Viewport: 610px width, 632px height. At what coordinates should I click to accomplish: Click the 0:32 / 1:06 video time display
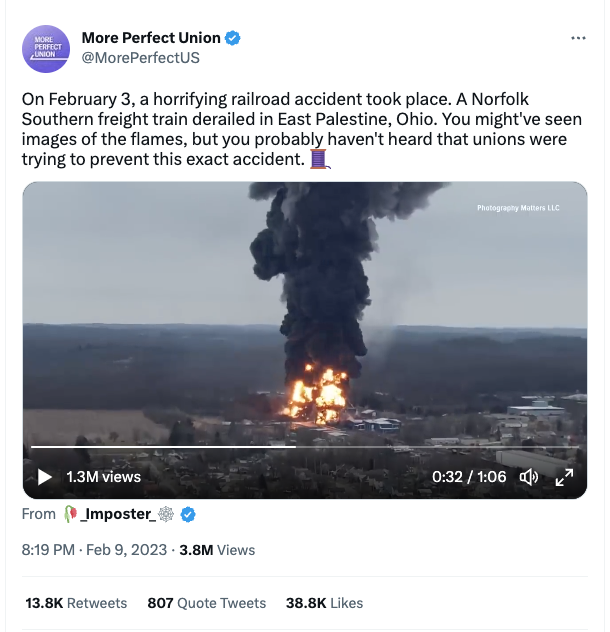click(x=469, y=477)
